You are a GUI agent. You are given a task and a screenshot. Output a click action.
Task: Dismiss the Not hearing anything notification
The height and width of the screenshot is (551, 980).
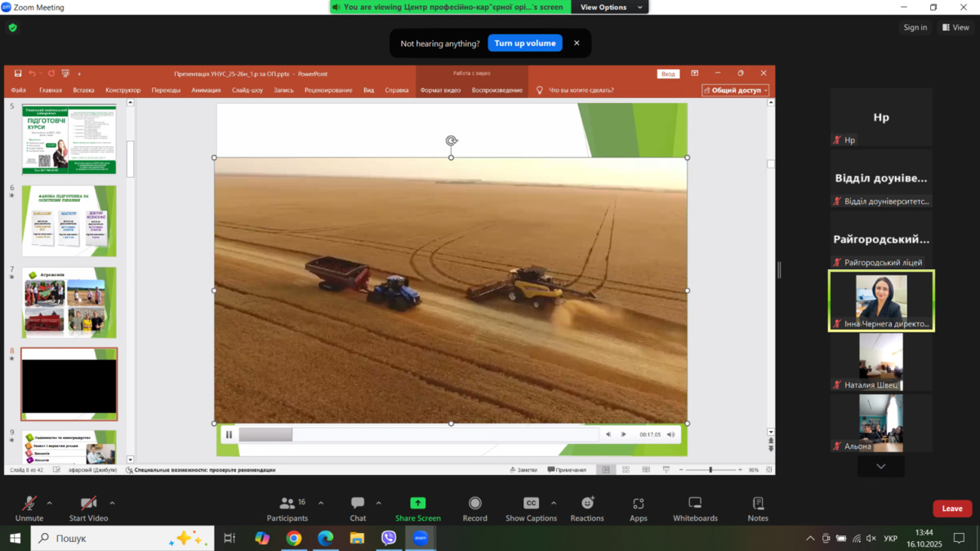[x=577, y=43]
